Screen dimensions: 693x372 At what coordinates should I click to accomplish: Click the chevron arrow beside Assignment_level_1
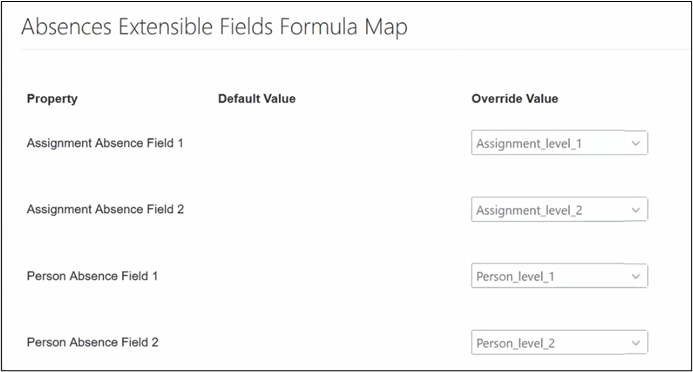tap(636, 143)
